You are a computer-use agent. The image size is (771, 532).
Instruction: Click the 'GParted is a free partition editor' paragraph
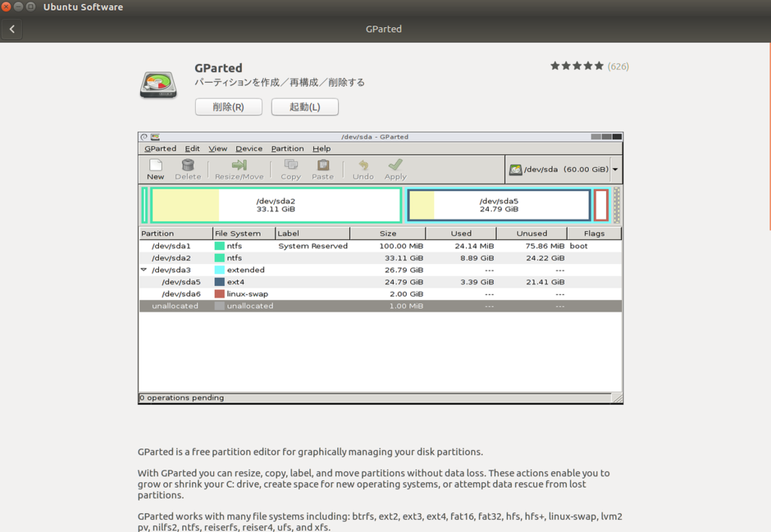click(310, 452)
